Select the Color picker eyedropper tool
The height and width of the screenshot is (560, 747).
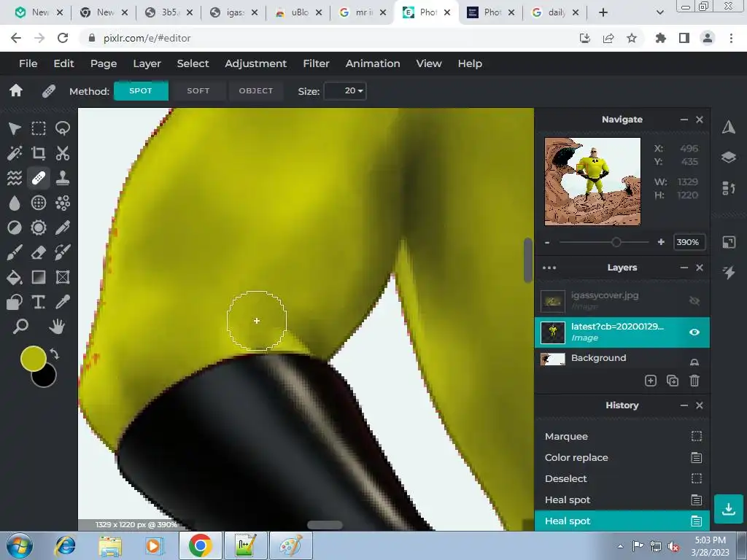pyautogui.click(x=63, y=302)
